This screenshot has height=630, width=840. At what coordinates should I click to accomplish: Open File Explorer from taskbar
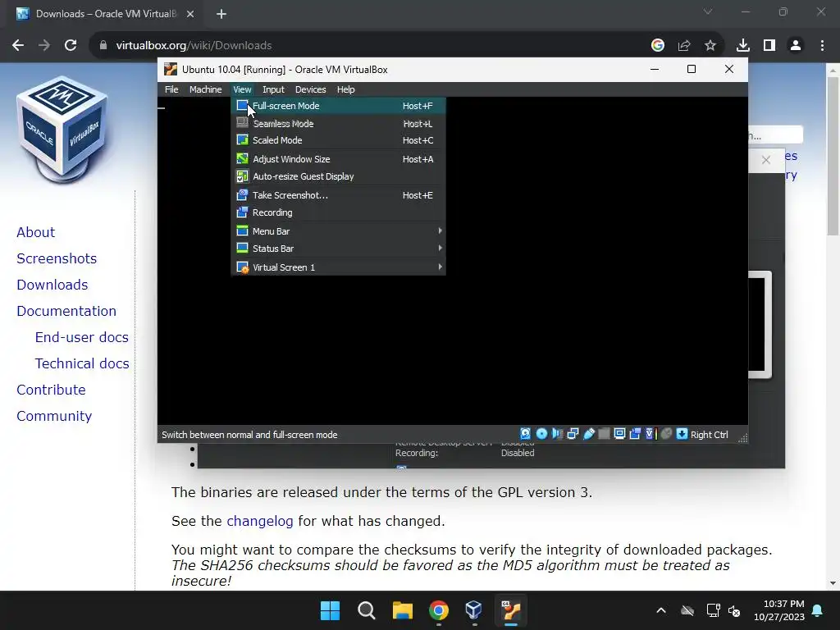pos(402,610)
